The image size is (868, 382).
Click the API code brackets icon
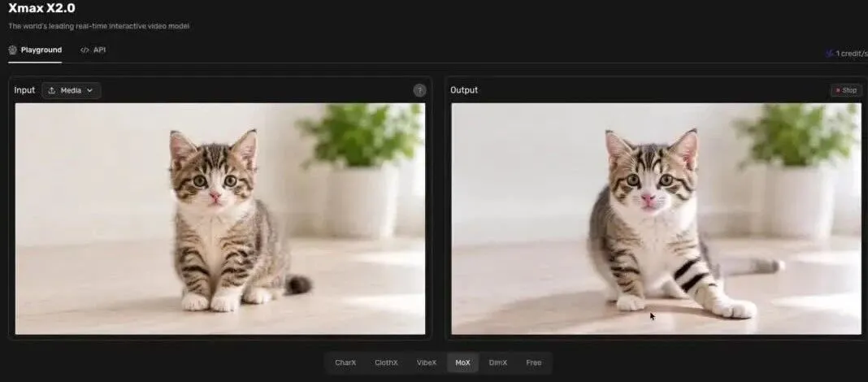tap(85, 50)
